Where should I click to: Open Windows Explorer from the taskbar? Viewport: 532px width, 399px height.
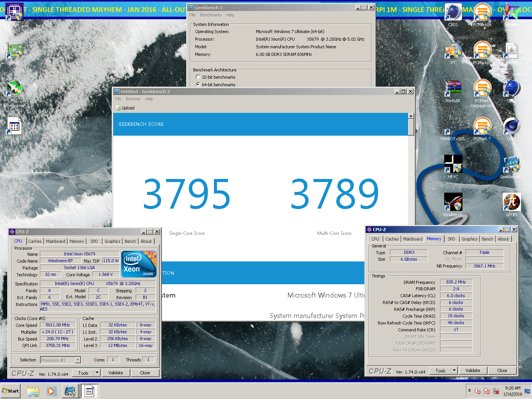[x=33, y=391]
